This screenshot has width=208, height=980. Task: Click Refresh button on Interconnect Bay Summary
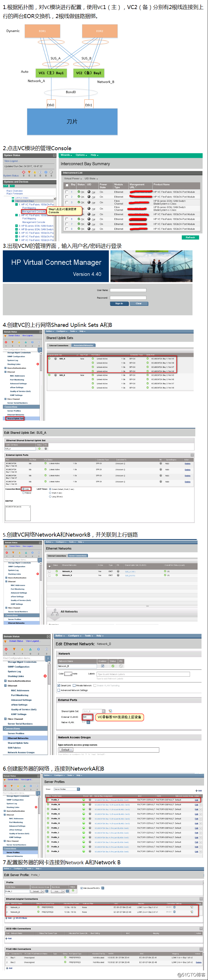(191, 237)
